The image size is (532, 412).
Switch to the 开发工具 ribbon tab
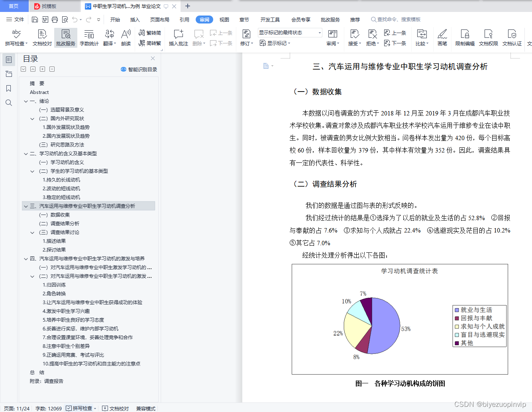270,20
